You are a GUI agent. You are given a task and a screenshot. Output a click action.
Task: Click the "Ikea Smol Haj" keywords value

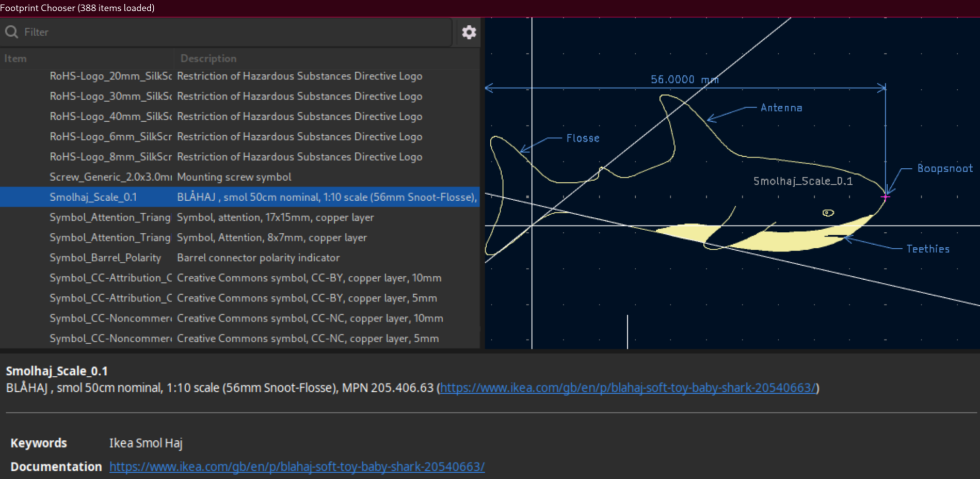146,443
